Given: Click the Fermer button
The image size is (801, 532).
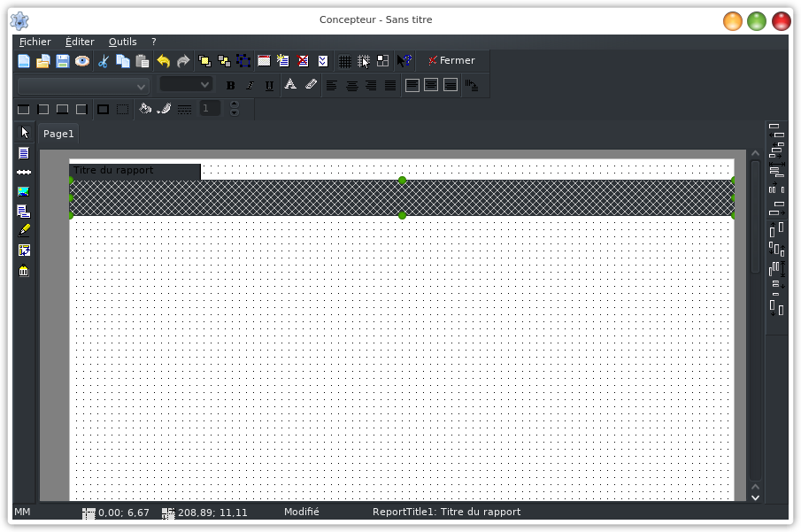Looking at the screenshot, I should click(x=451, y=61).
